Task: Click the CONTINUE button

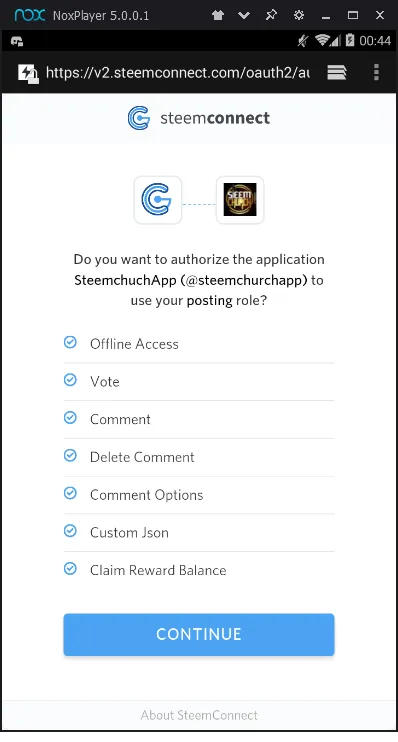Action: [x=199, y=635]
